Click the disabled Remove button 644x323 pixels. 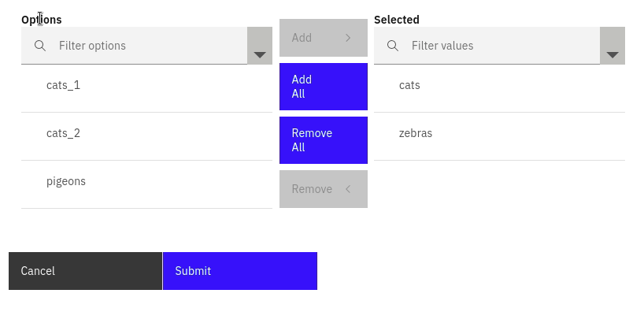click(324, 189)
